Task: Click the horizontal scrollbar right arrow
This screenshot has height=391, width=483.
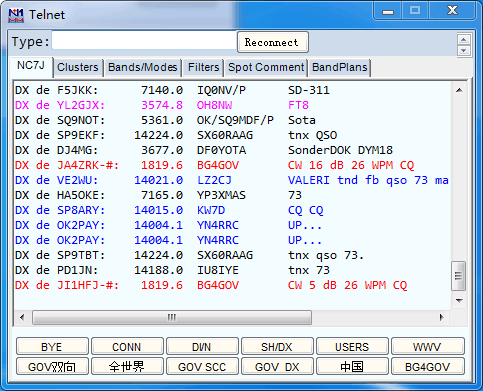Action: tap(442, 317)
